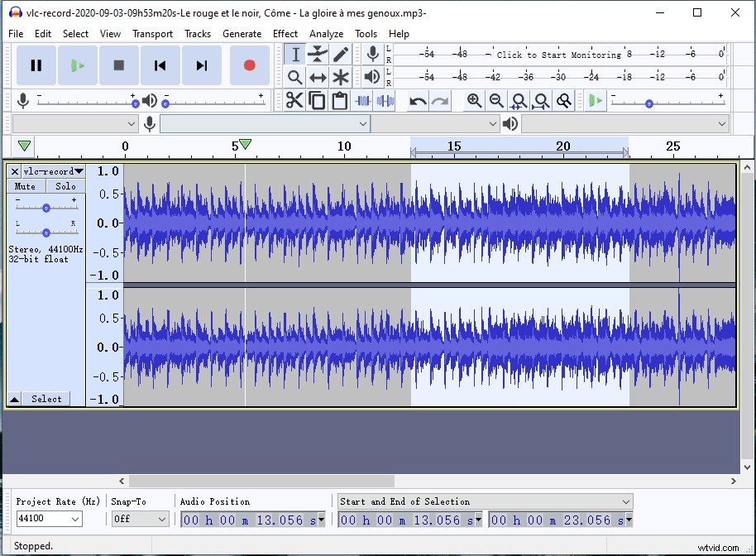Click the track's Select button

46,399
